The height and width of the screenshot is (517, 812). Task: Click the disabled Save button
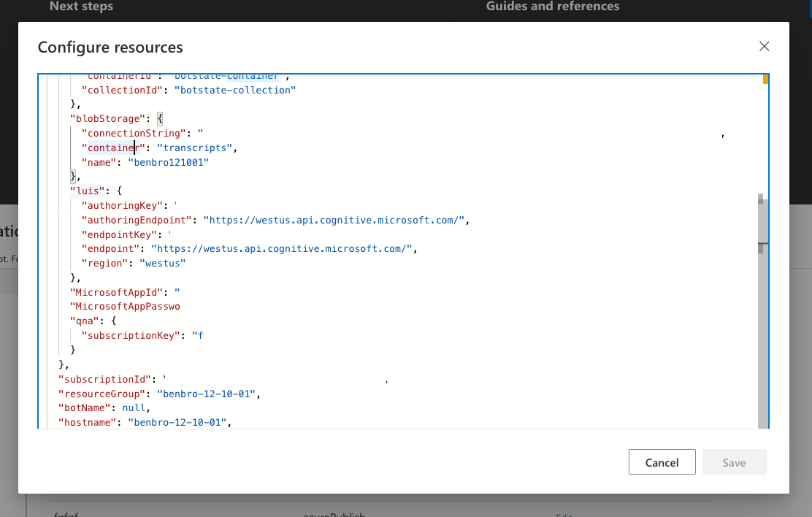734,462
